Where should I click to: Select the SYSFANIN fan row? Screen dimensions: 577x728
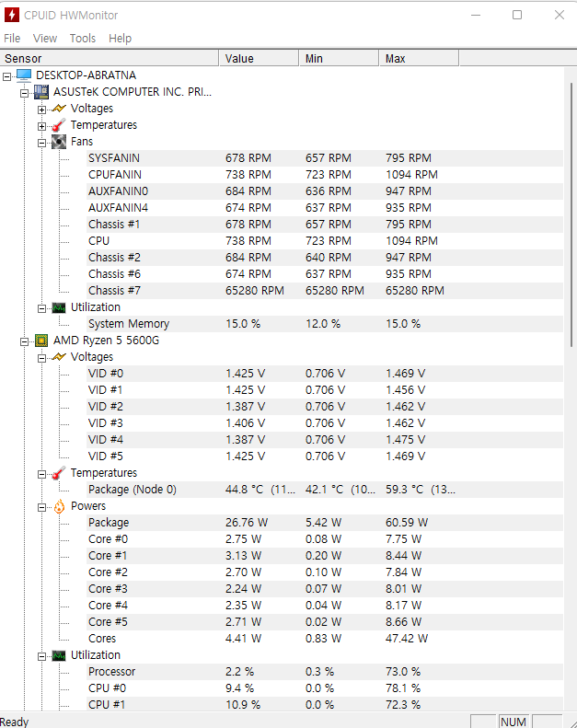click(325, 158)
